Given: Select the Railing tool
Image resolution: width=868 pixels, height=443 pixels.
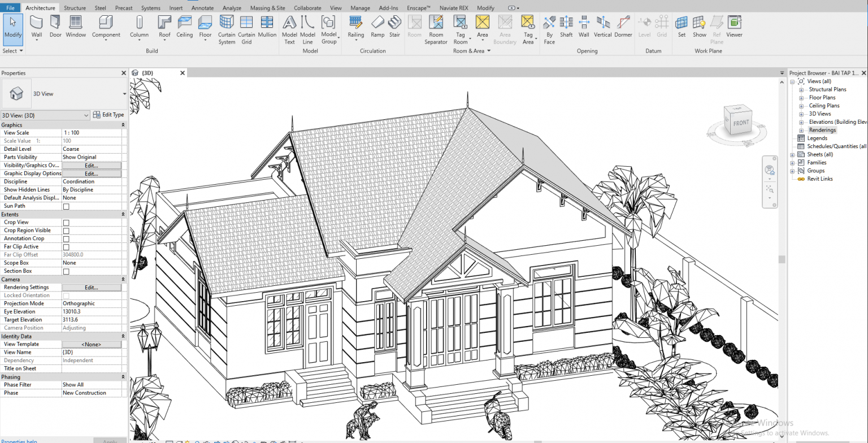Looking at the screenshot, I should (355, 27).
